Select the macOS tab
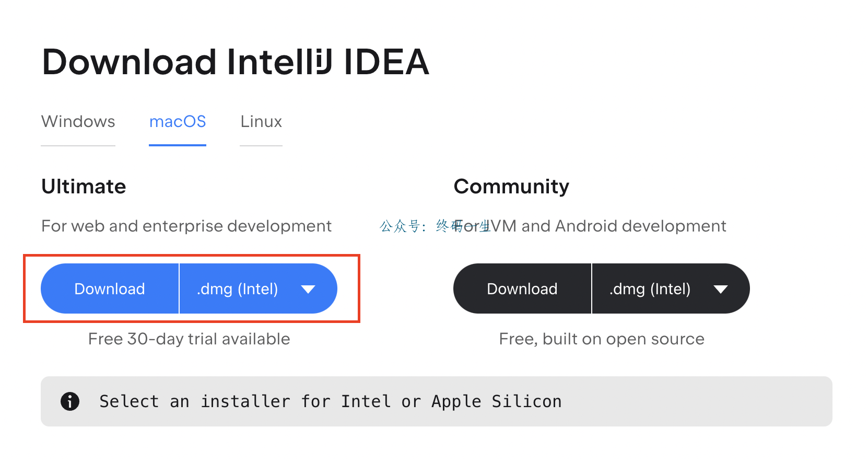 178,122
